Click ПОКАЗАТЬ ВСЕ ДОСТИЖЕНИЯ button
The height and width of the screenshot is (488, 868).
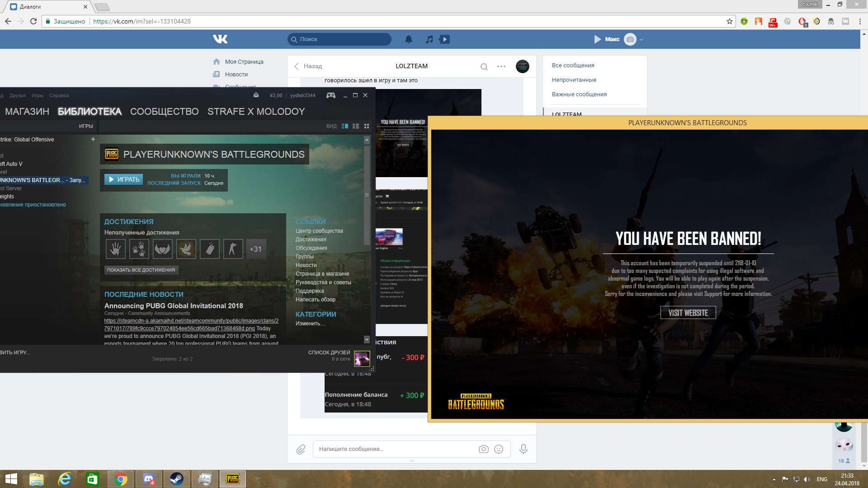tap(141, 270)
